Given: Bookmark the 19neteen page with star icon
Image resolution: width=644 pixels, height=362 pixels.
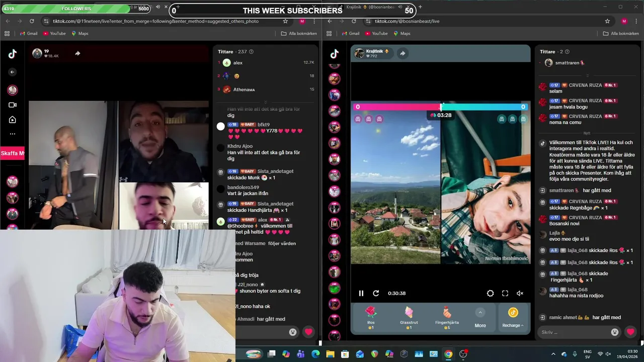Looking at the screenshot, I should [285, 21].
